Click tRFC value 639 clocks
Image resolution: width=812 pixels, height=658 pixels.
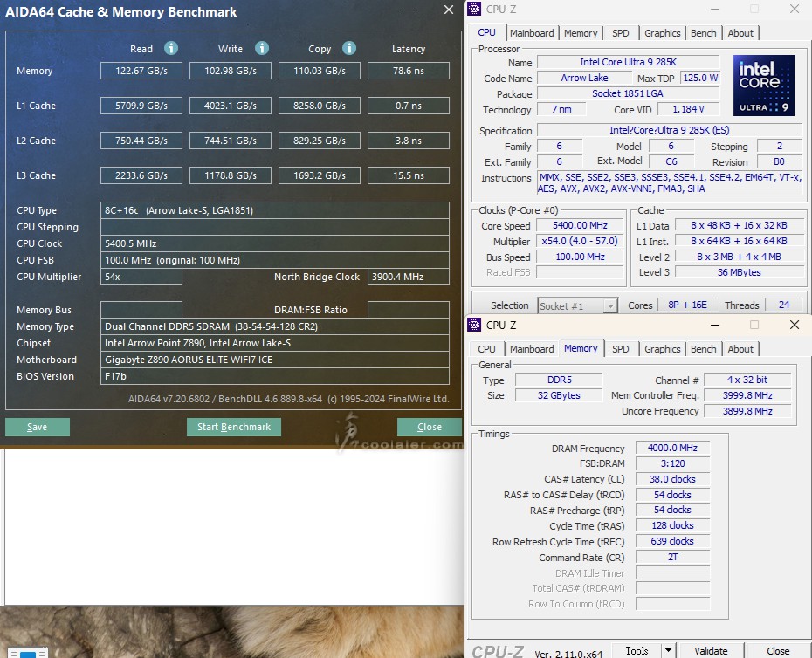[672, 541]
